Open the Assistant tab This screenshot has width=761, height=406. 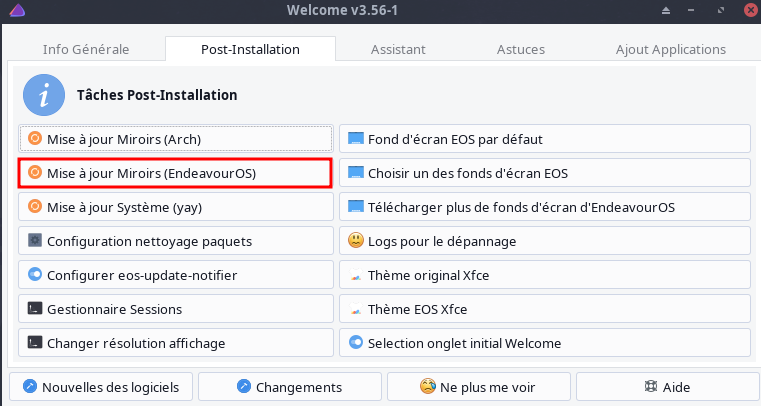[398, 49]
